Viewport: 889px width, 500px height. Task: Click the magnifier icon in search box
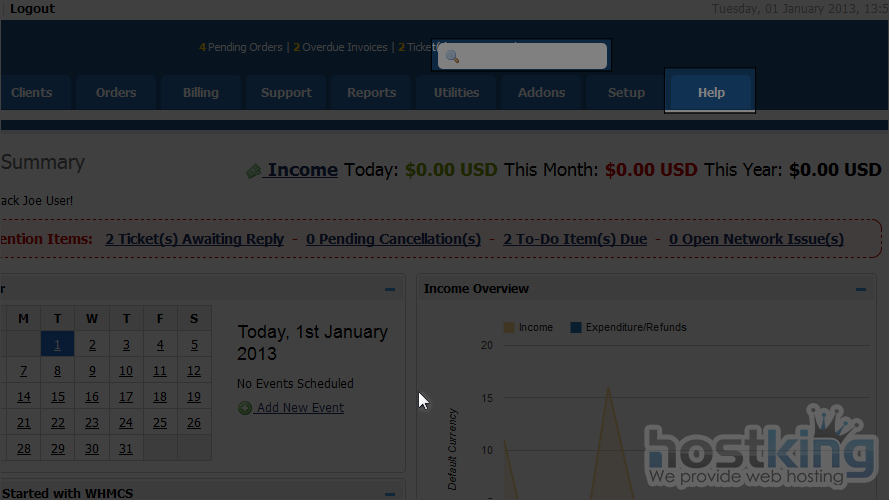click(x=452, y=57)
